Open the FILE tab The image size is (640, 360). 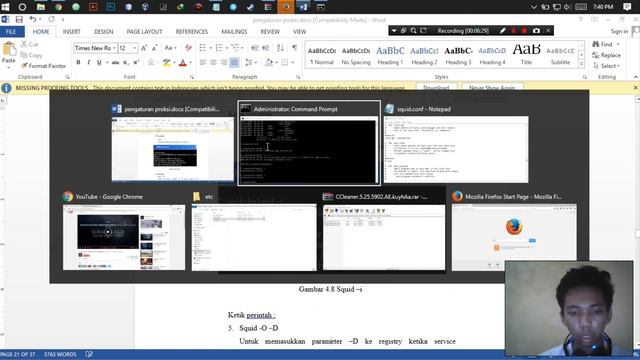[x=11, y=31]
